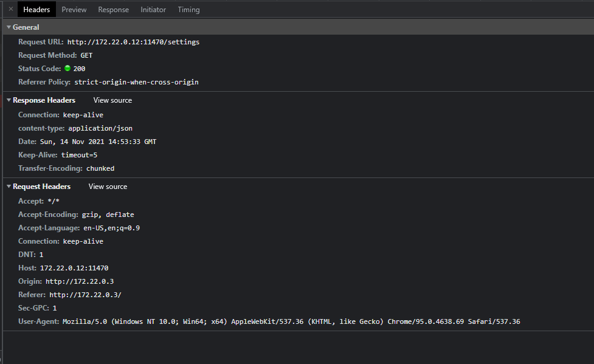Select the Accept-Encoding gzip, deflate value
Viewport: 594px width, 364px height.
(108, 215)
